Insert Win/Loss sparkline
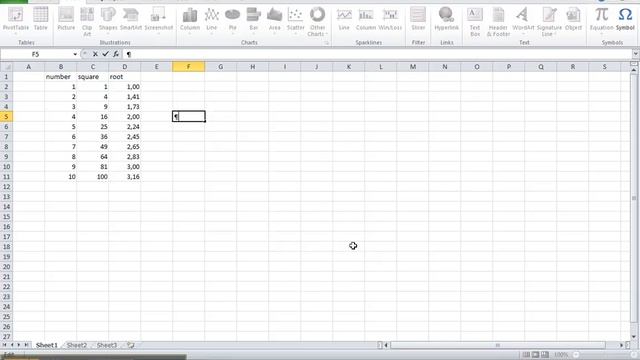Viewport: 640px width, 360px height. (390, 20)
